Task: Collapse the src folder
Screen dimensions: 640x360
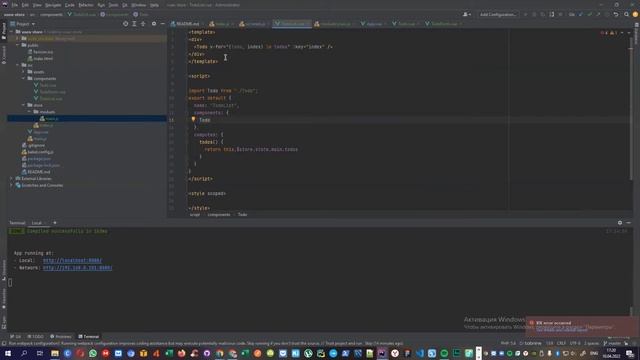Action: [18, 65]
